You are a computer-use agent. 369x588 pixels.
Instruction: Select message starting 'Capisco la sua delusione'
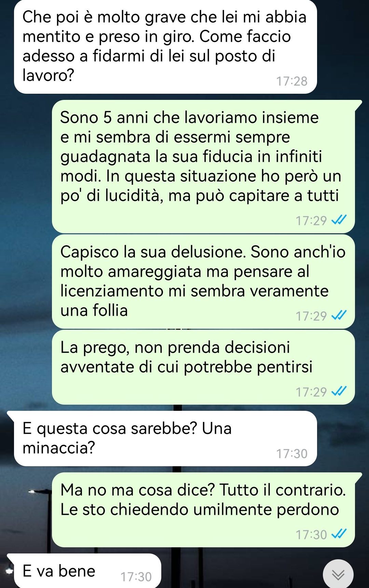[203, 282]
